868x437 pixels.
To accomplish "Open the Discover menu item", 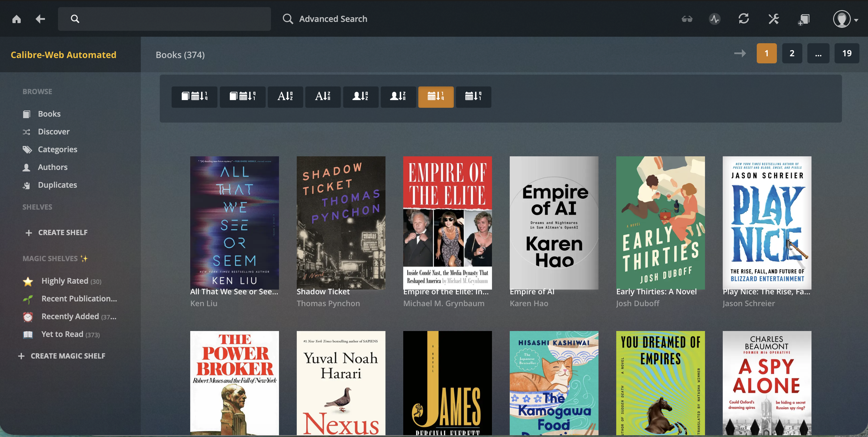I will click(54, 131).
